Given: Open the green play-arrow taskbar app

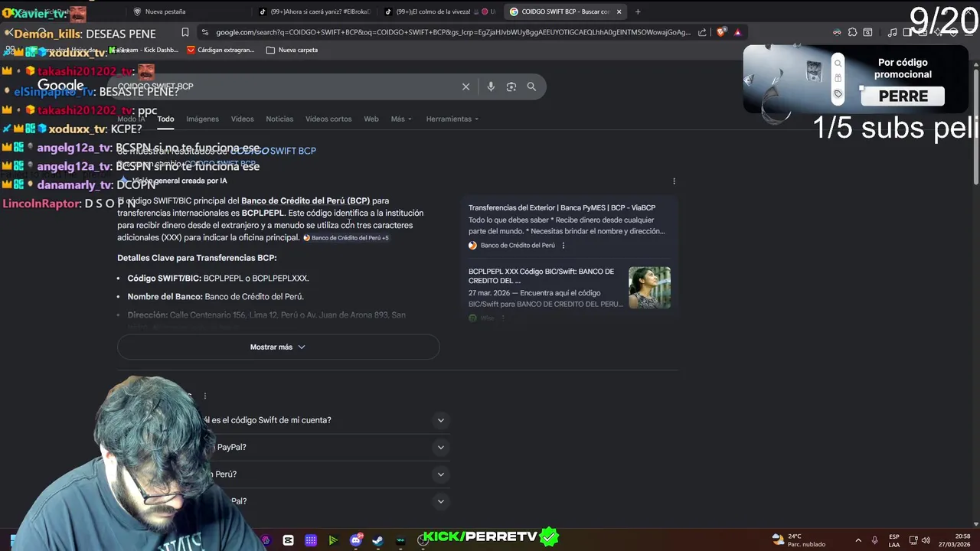Looking at the screenshot, I should pyautogui.click(x=333, y=540).
